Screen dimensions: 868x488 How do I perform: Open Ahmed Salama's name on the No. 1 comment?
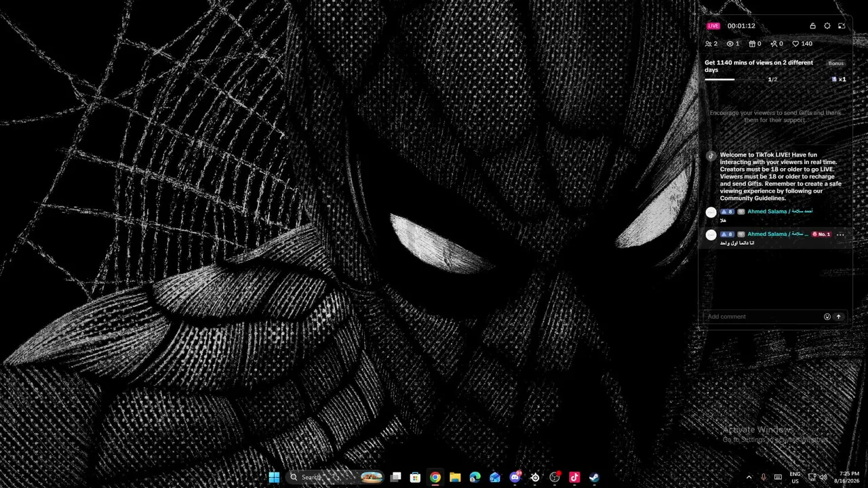(778, 235)
